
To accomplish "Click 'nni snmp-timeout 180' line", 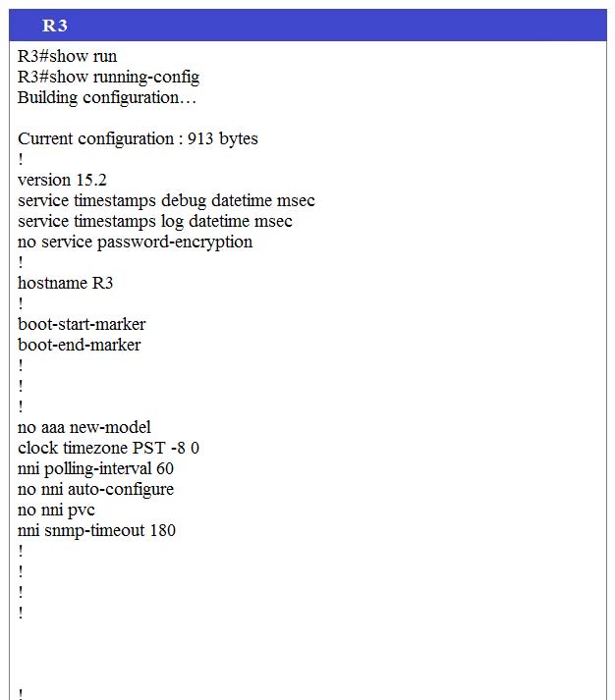I will 97,531.
